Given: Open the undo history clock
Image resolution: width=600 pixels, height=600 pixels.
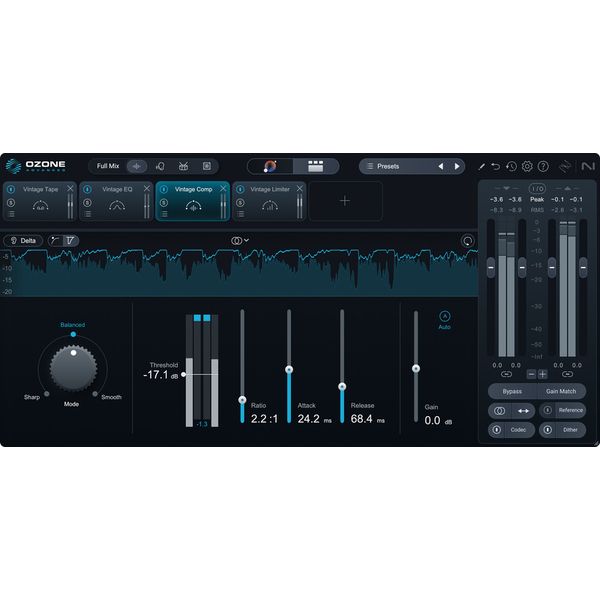Looking at the screenshot, I should pyautogui.click(x=511, y=166).
